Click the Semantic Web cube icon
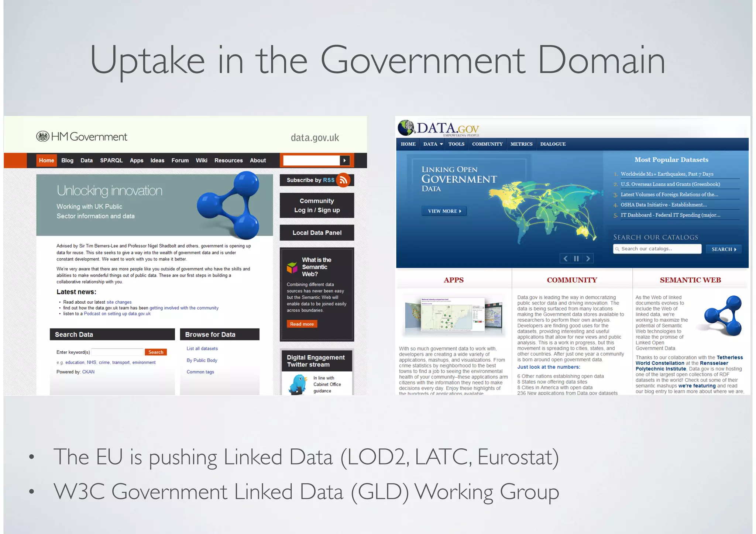 tap(292, 267)
